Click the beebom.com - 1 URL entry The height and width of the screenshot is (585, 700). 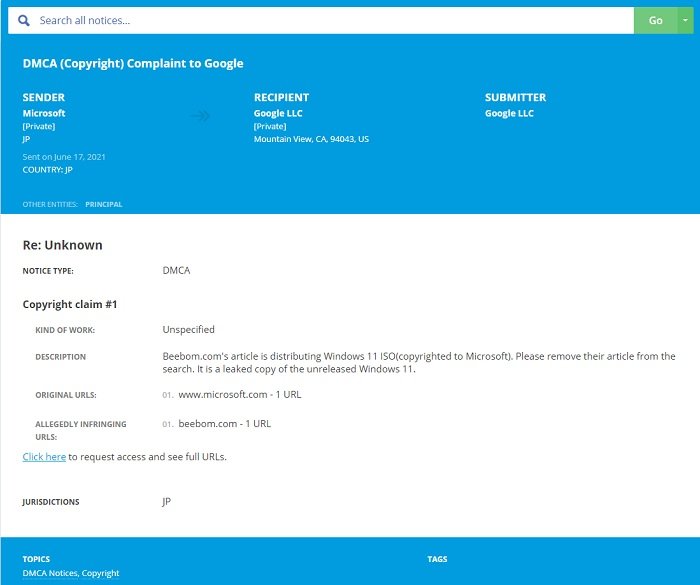coord(225,424)
